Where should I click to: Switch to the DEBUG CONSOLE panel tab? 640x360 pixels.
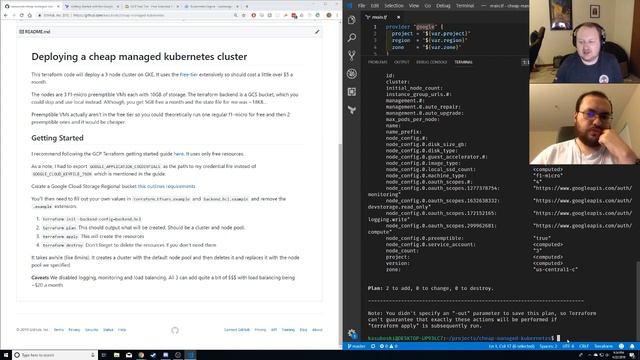click(x=432, y=62)
